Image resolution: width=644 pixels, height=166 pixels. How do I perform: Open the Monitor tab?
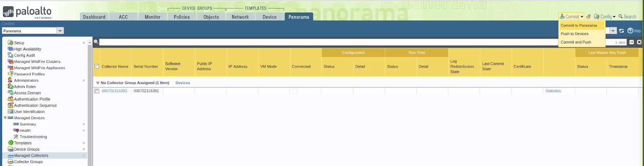tap(153, 17)
